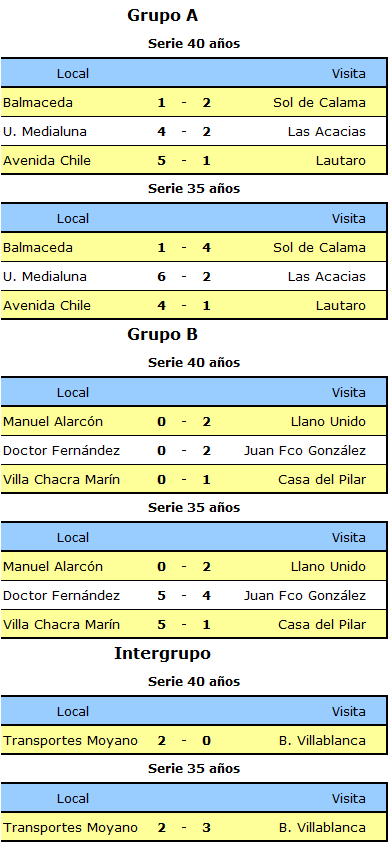Viewport: 388px width, 842px height.
Task: Click Casa del Pilar in Serie 40
Action: (322, 480)
